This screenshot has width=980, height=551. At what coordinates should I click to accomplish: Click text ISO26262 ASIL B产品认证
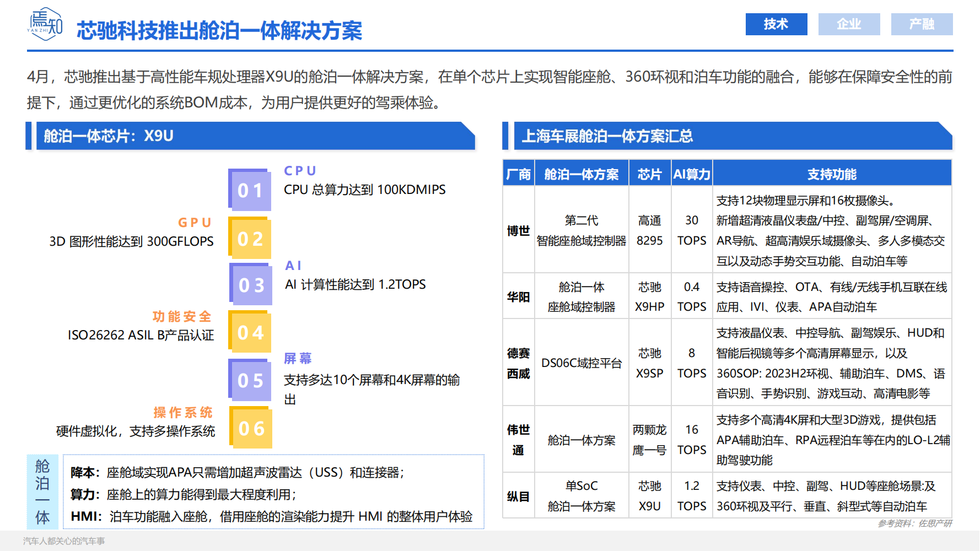[x=141, y=335]
